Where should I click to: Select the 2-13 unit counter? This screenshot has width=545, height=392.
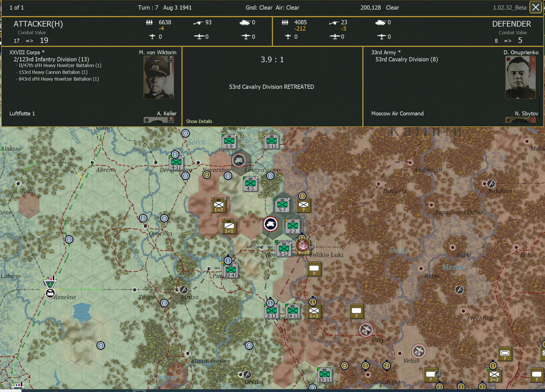272,311
